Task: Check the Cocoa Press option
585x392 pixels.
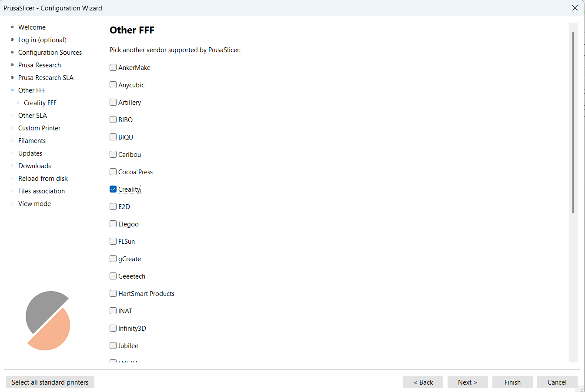Action: 113,172
